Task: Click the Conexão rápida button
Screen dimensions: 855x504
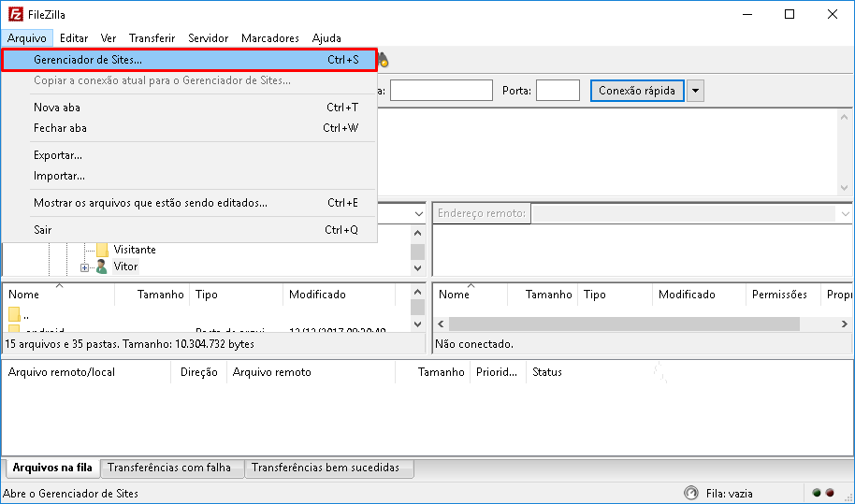Action: (637, 91)
